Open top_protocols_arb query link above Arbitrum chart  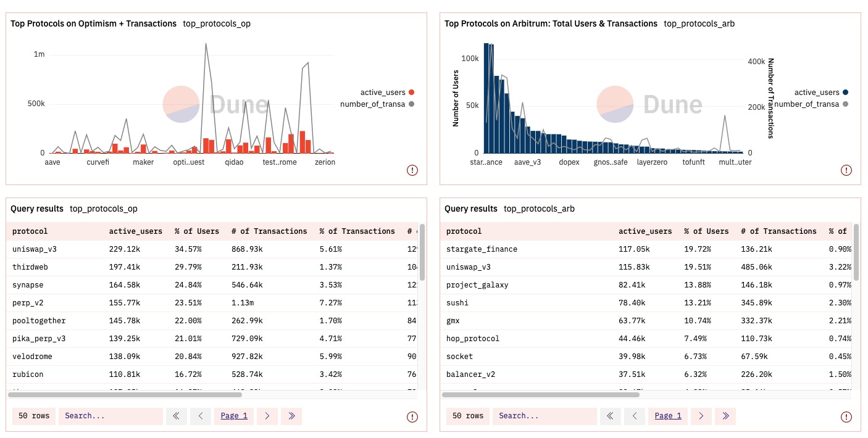click(x=699, y=23)
